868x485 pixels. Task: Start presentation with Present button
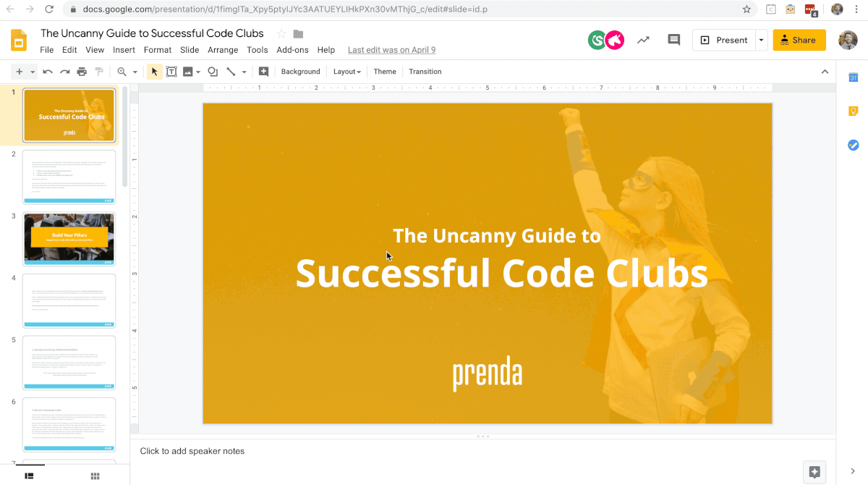723,41
